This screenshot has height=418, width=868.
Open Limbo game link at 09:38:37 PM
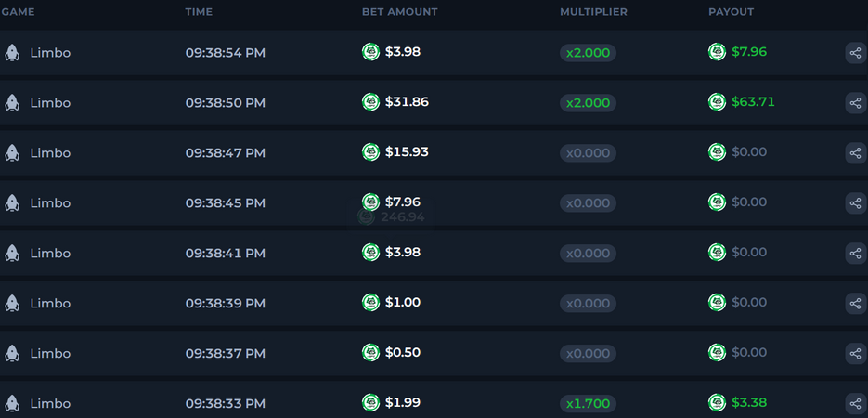point(50,353)
